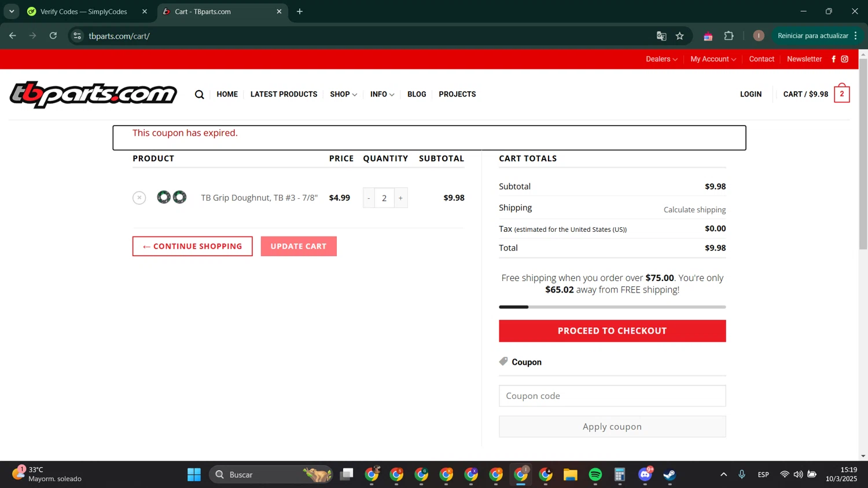This screenshot has width=868, height=488.
Task: Open CART / $9.98 link
Action: coord(806,94)
